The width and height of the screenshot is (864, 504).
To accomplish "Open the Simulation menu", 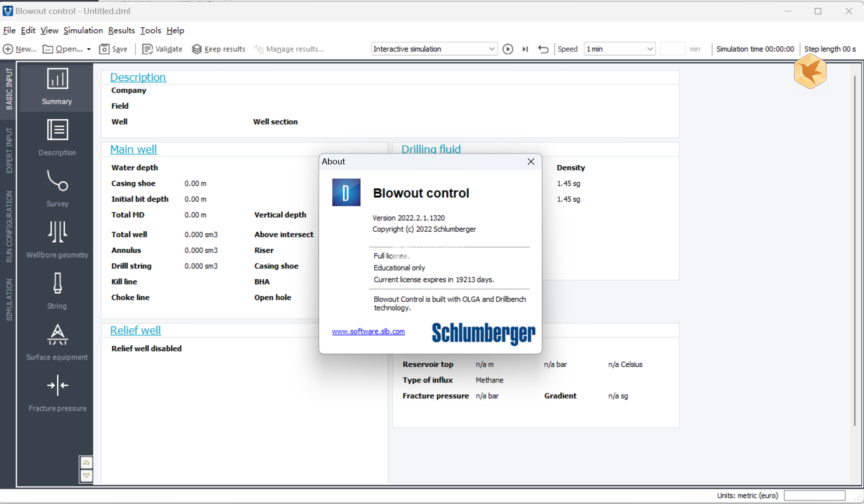I will 83,30.
